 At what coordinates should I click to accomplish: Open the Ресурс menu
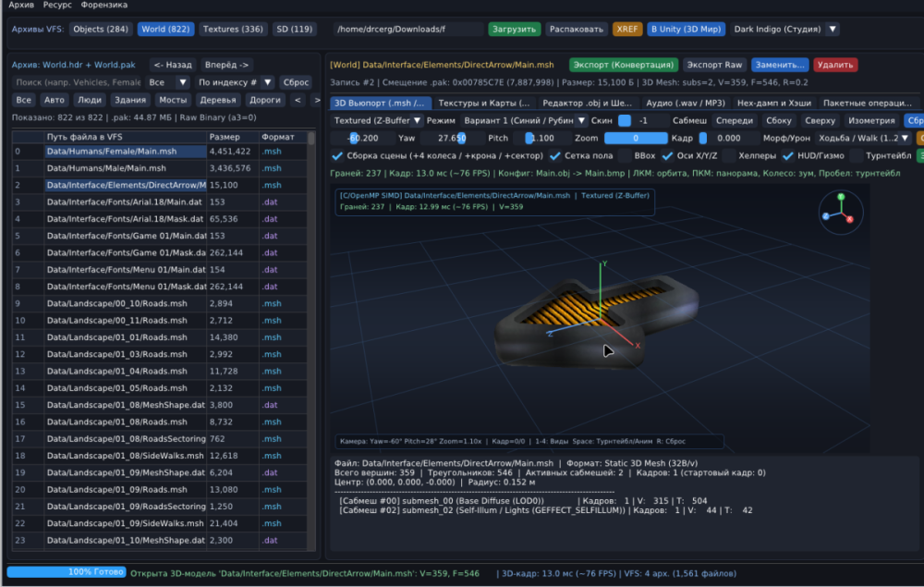57,6
